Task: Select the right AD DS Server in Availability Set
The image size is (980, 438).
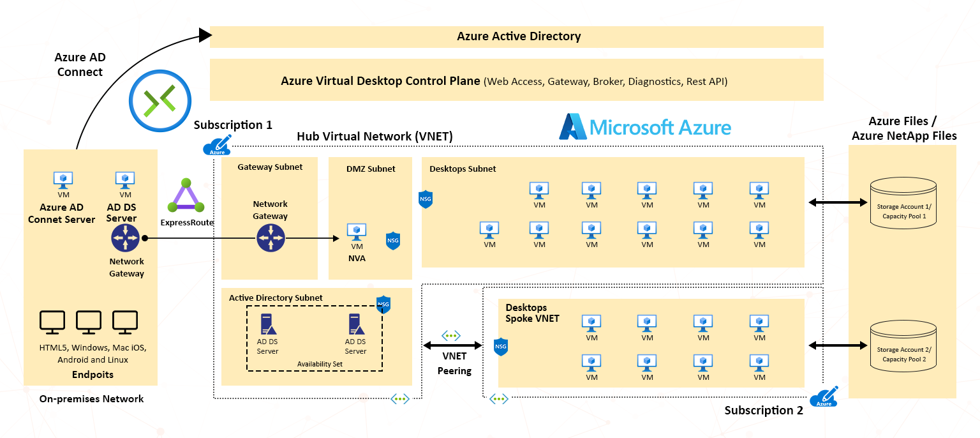Action: pyautogui.click(x=357, y=324)
